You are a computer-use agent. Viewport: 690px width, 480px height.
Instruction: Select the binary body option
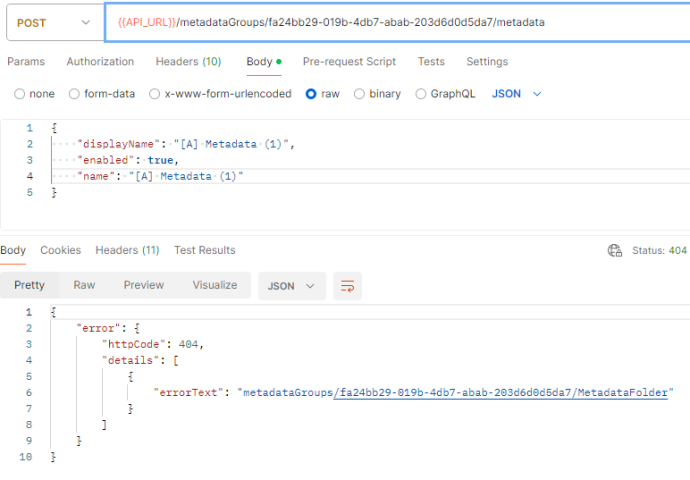359,94
